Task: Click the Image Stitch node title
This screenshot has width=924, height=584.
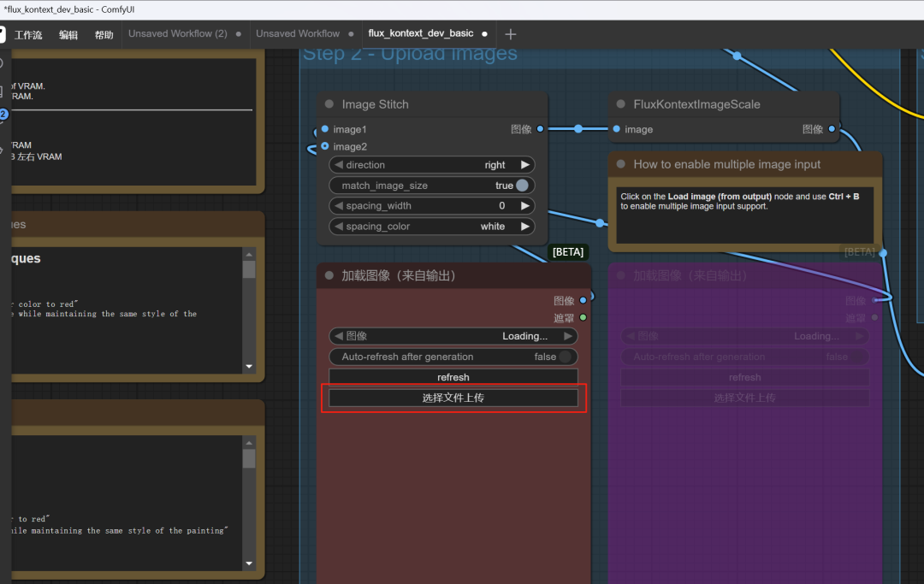Action: 375,104
